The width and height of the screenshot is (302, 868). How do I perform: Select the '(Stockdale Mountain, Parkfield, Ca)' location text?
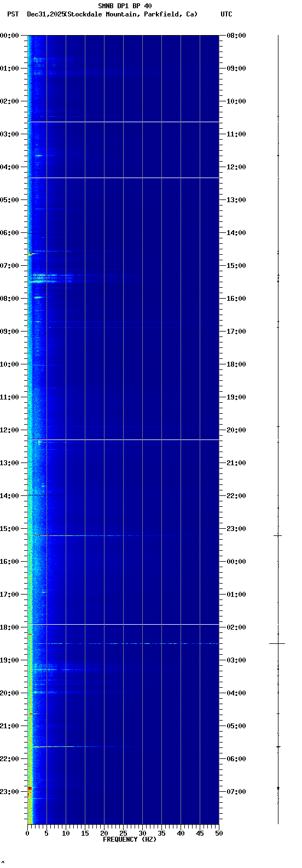[131, 14]
